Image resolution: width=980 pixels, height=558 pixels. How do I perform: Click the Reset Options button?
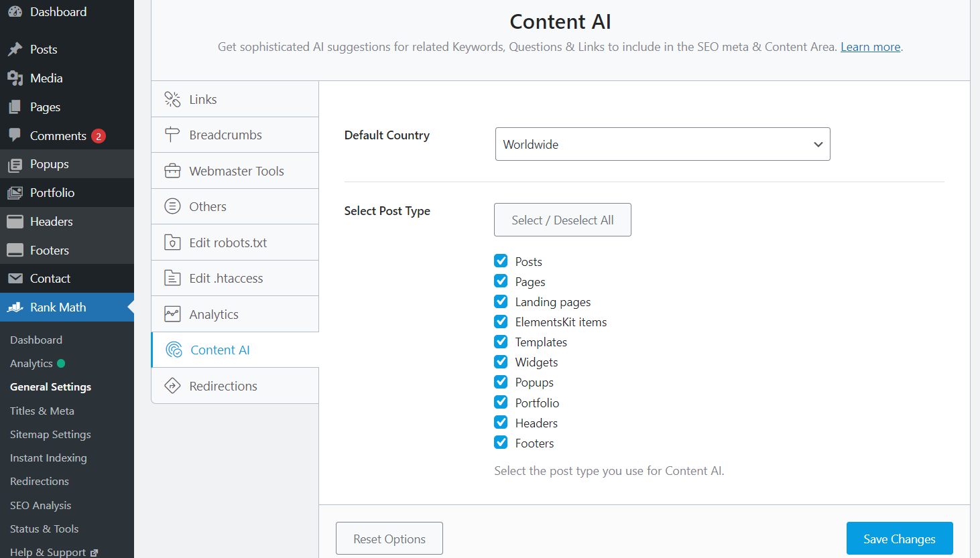tap(389, 539)
